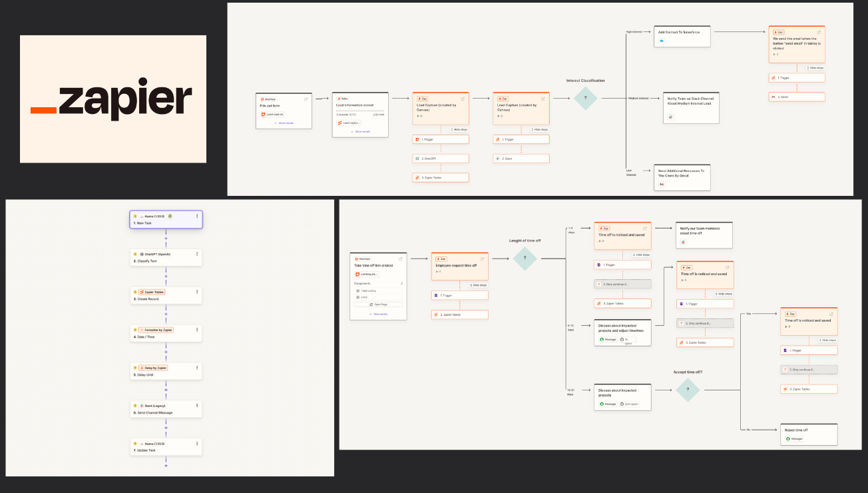Click Slack icon in Notify our team members card
The height and width of the screenshot is (493, 868).
(683, 243)
